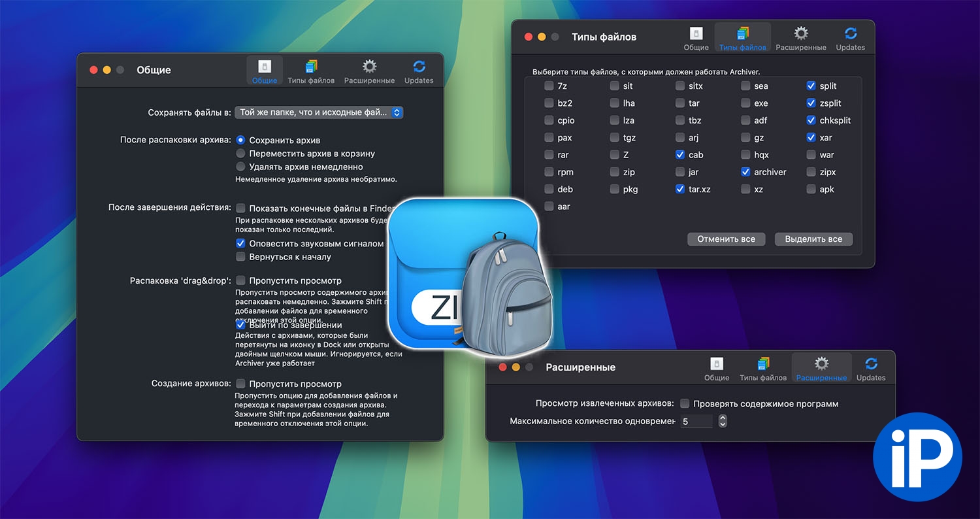Enable the rar file type
The height and width of the screenshot is (519, 980).
[549, 155]
